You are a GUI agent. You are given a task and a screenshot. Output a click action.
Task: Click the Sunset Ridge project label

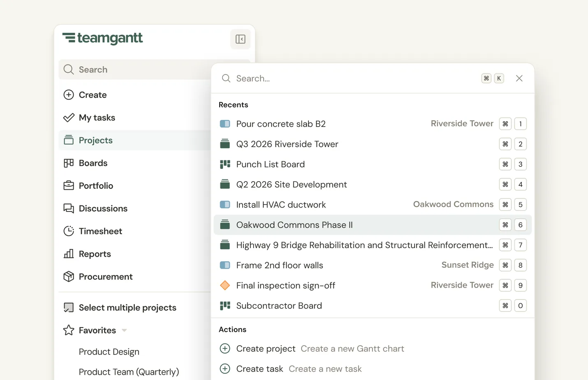point(468,265)
